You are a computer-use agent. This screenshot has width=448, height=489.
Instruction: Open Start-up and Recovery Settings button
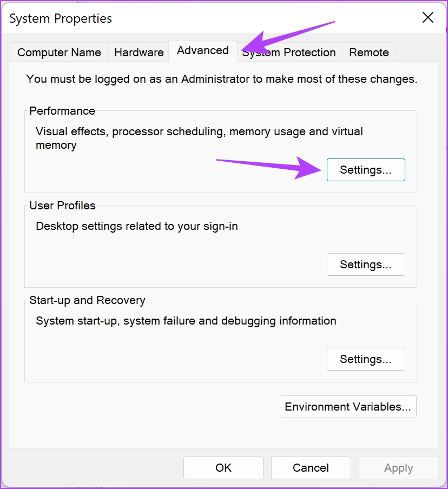click(366, 359)
